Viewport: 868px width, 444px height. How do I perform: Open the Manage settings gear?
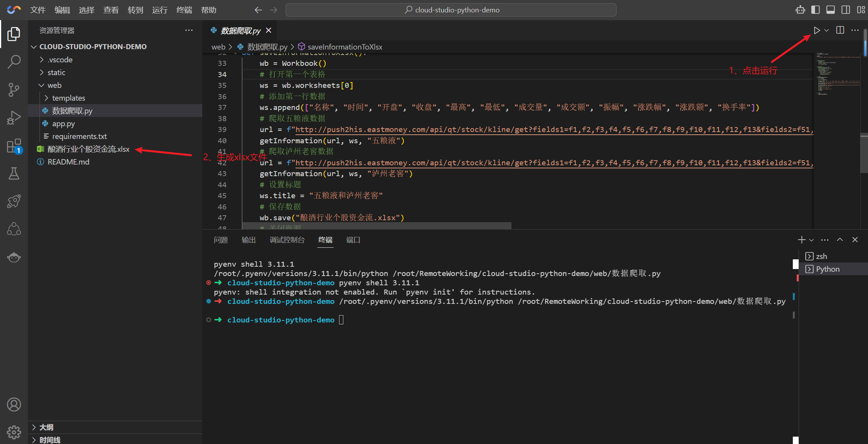(14, 432)
